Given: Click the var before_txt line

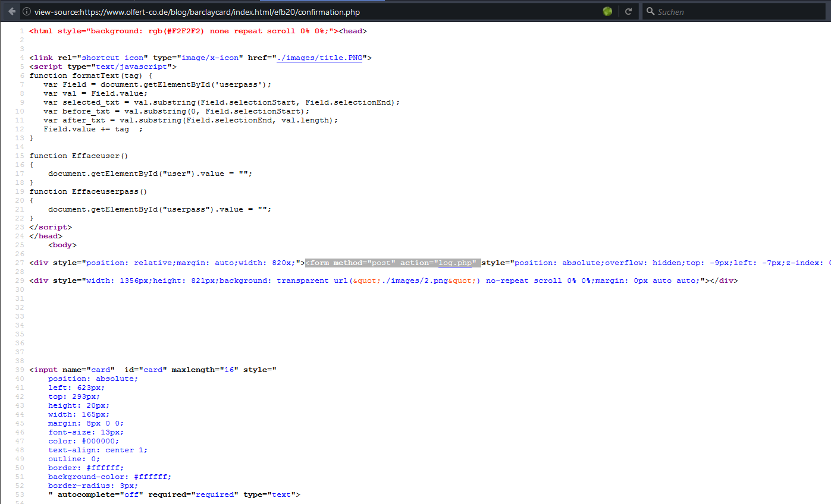Looking at the screenshot, I should click(176, 111).
